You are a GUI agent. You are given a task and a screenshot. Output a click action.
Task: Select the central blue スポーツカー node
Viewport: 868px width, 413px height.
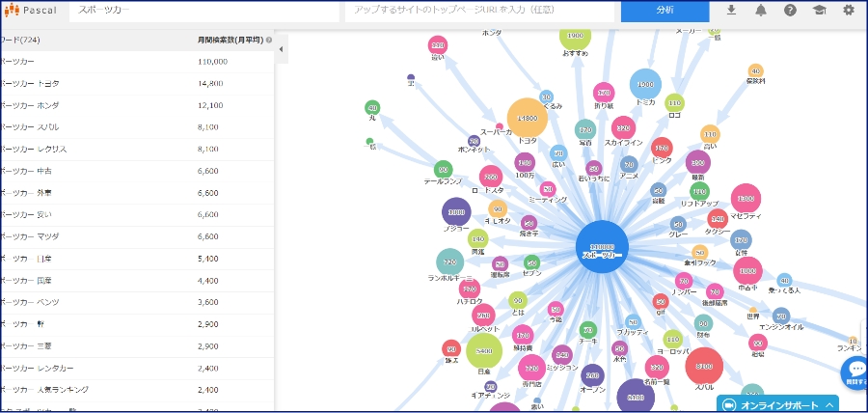click(x=603, y=247)
